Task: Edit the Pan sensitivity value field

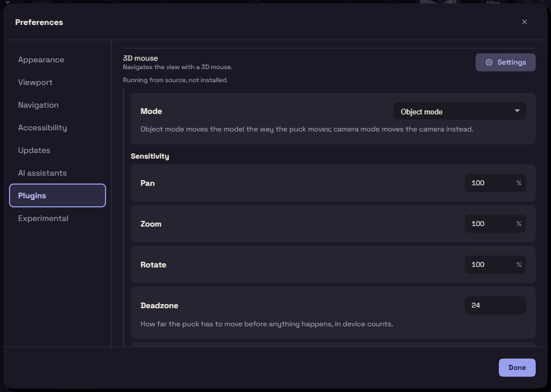Action: pyautogui.click(x=495, y=183)
